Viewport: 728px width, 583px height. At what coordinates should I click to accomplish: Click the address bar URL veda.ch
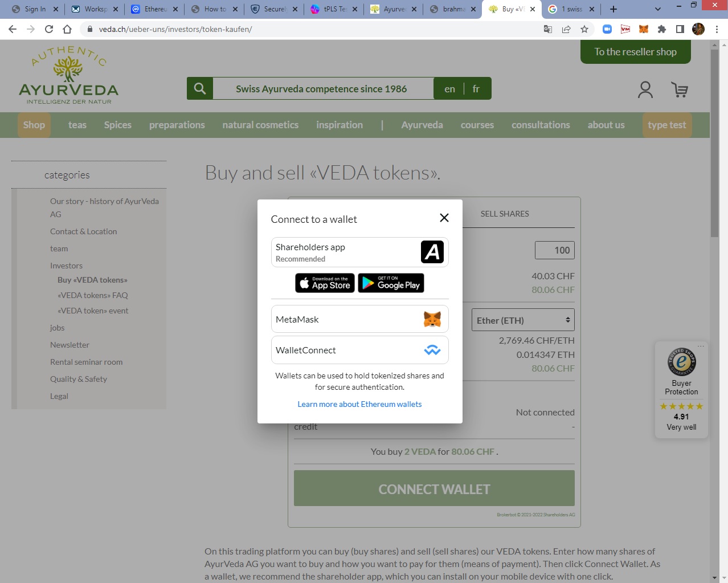(175, 29)
